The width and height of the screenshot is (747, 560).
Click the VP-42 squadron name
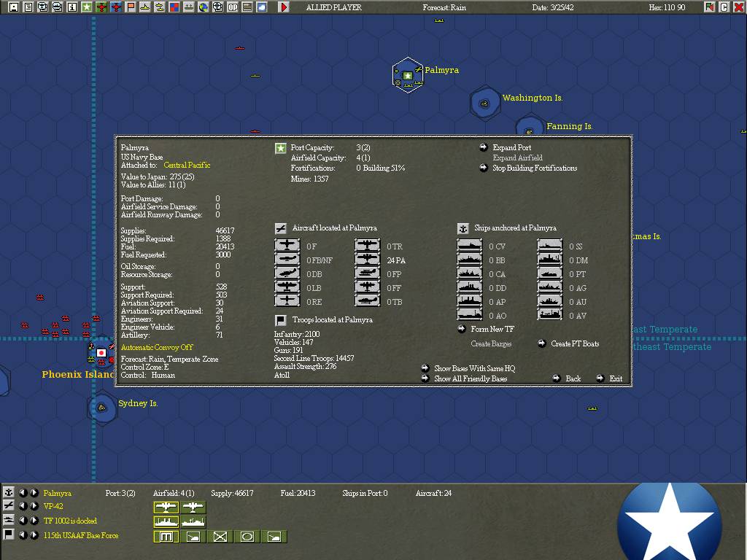click(x=53, y=506)
